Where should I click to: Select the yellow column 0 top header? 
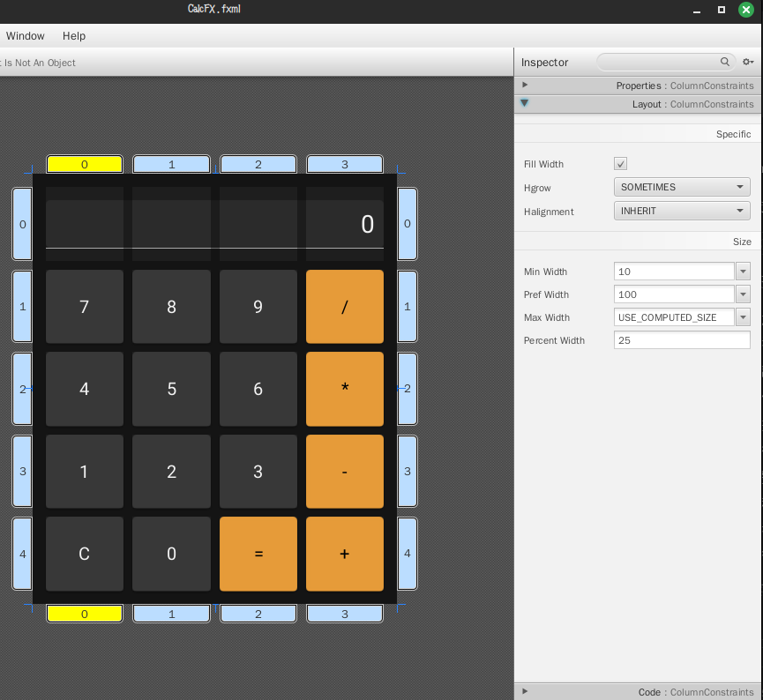[x=85, y=164]
